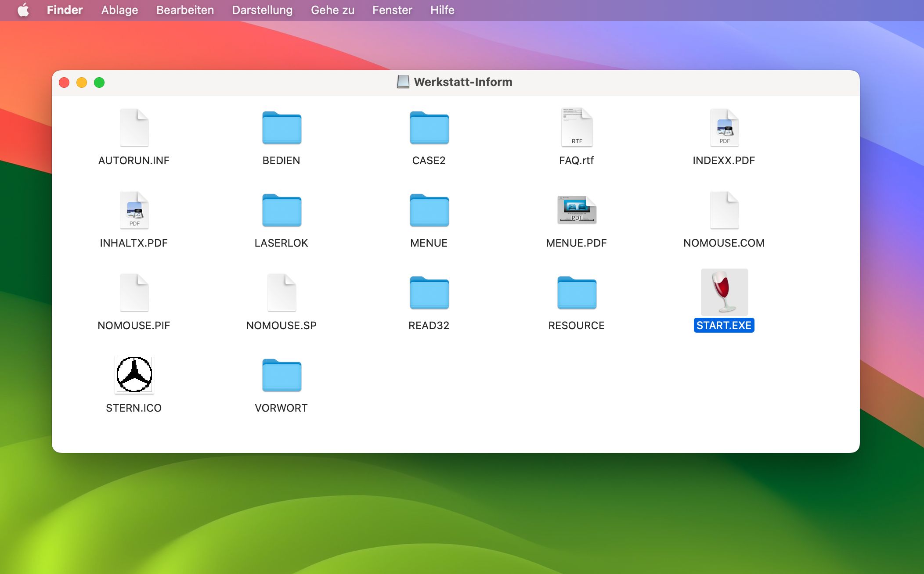924x574 pixels.
Task: Select the INHALTX.PDF file icon
Action: point(134,210)
